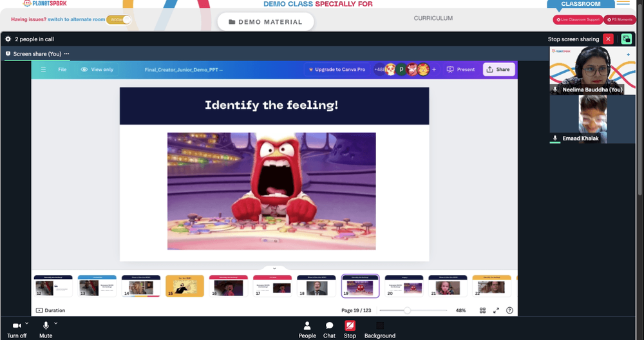Select slide thumbnail 21
644x340 pixels.
coord(448,286)
